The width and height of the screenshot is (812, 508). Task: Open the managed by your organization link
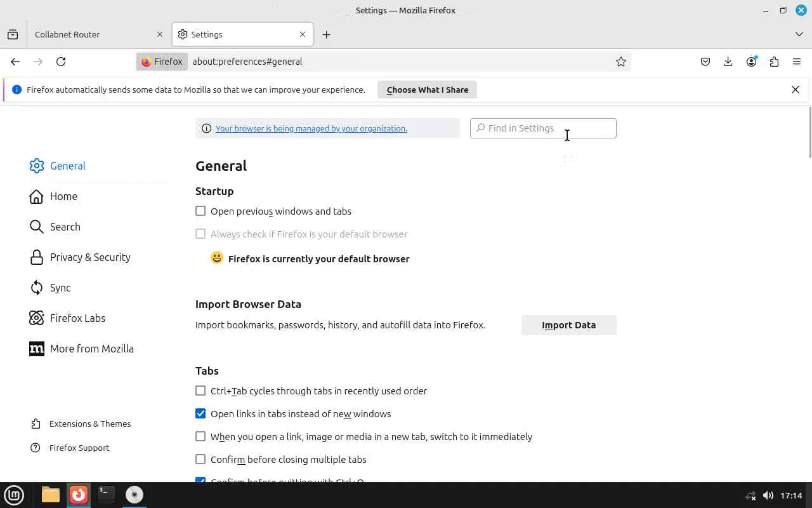(311, 128)
